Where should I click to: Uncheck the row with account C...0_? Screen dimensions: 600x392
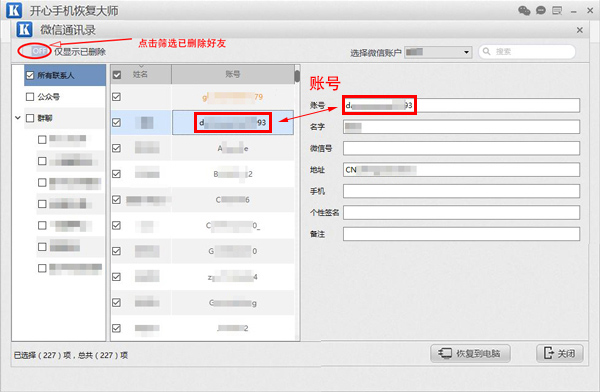tap(117, 225)
